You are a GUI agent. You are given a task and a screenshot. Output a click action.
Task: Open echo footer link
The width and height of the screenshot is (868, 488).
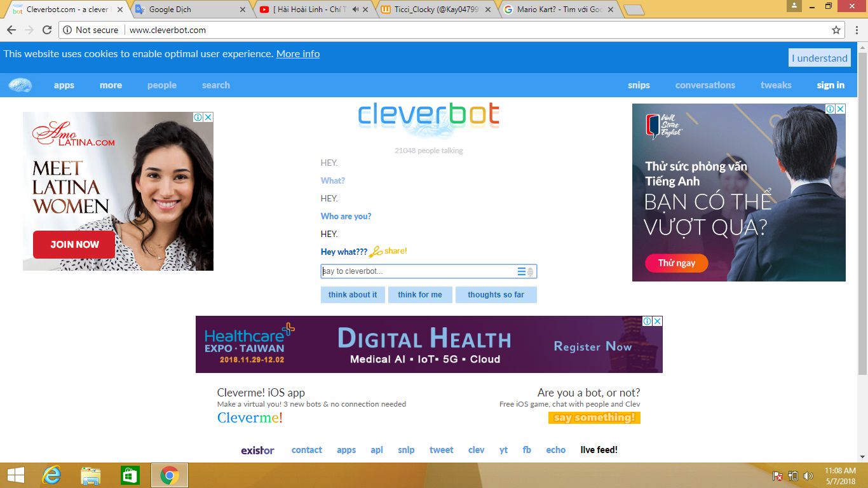coord(556,450)
